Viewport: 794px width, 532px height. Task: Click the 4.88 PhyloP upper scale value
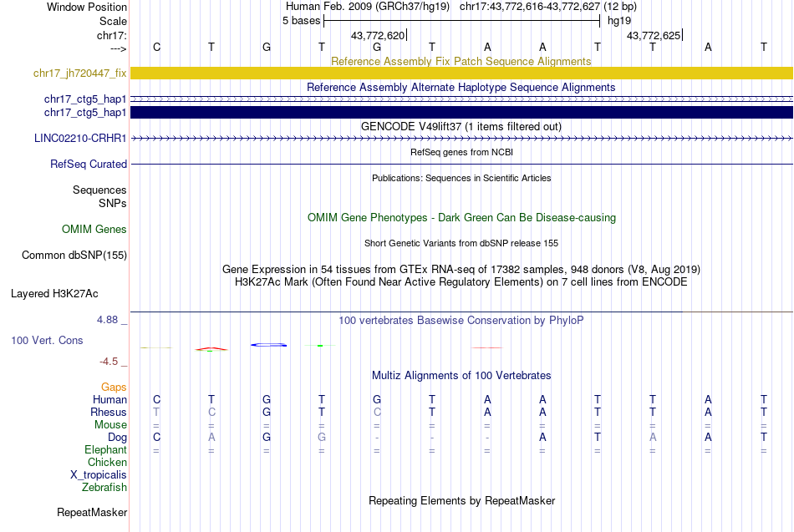click(107, 320)
